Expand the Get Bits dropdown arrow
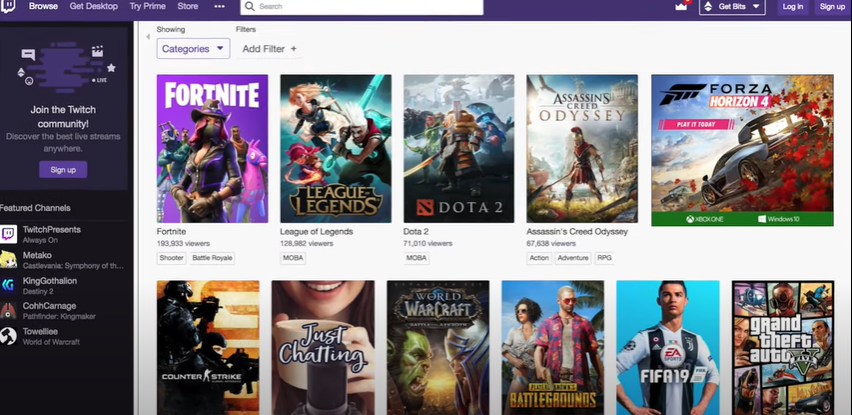This screenshot has height=415, width=852. click(756, 7)
